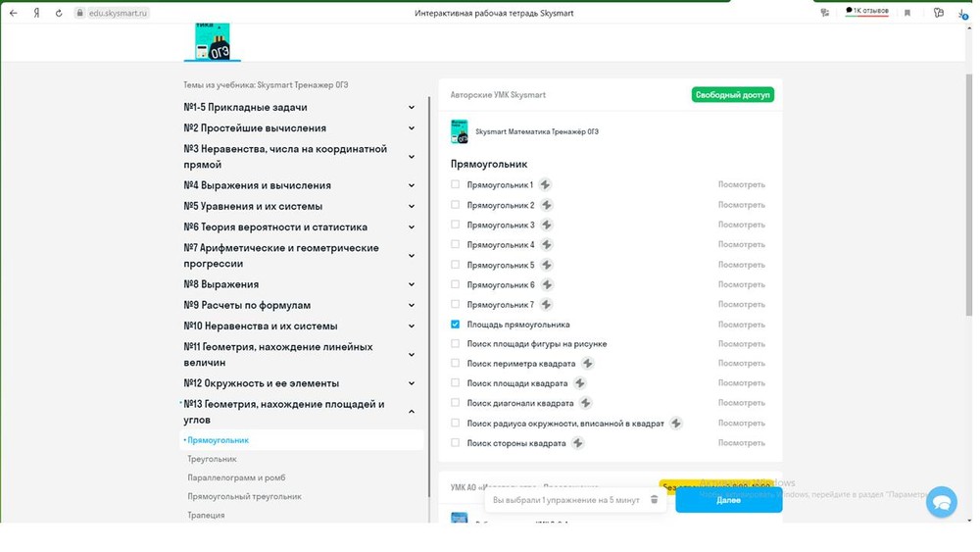Open the chat support bubble
This screenshot has width=980, height=552.
pos(941,502)
